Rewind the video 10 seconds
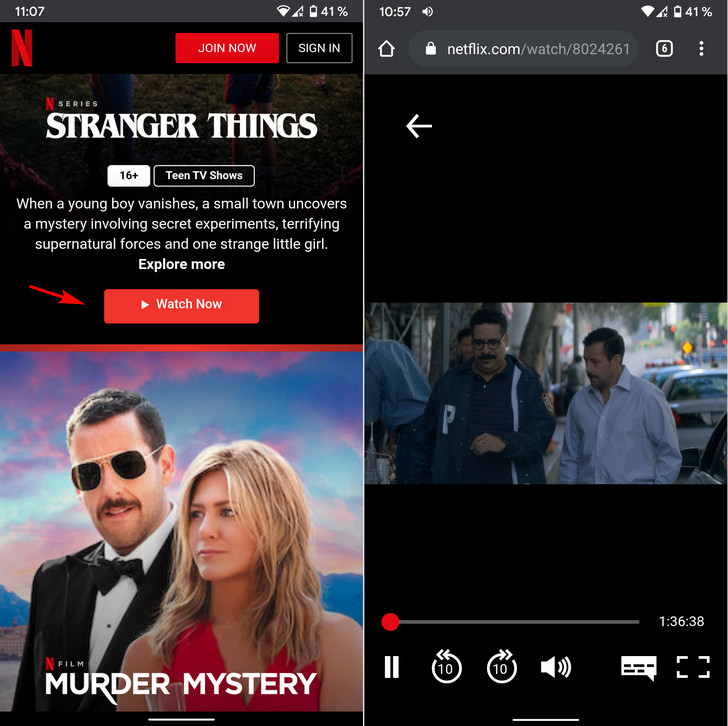The width and height of the screenshot is (728, 726). pos(446,666)
